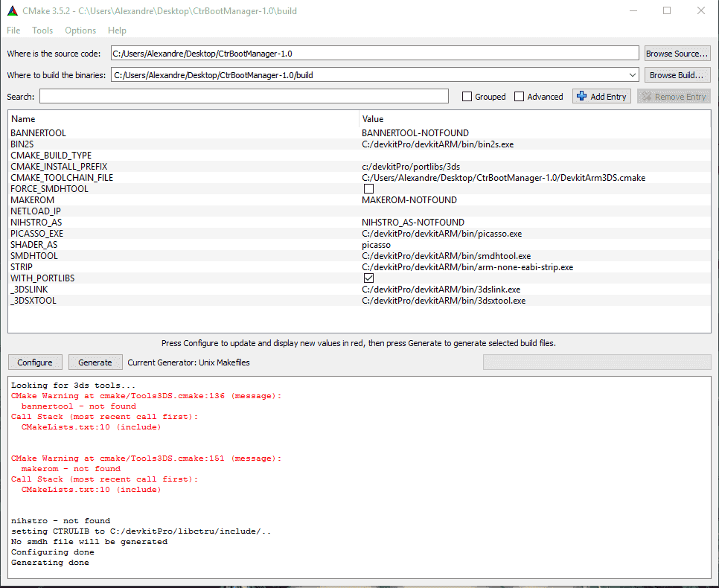This screenshot has width=719, height=588.
Task: Edit the bin2s.exe path value
Action: pyautogui.click(x=438, y=144)
